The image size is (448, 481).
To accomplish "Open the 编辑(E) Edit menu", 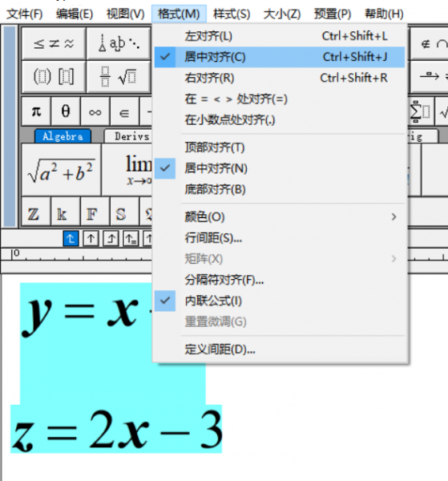I will [75, 14].
